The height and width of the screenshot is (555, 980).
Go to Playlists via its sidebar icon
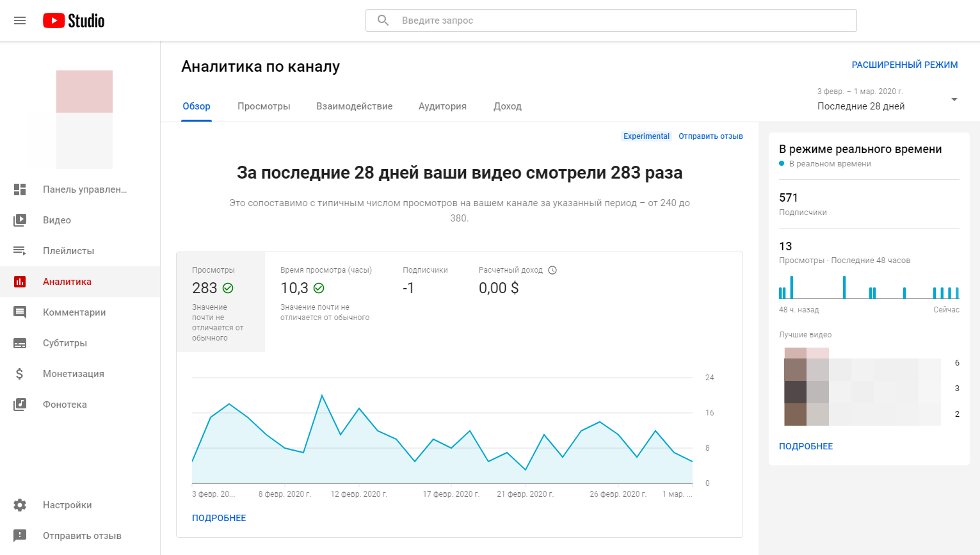click(20, 251)
